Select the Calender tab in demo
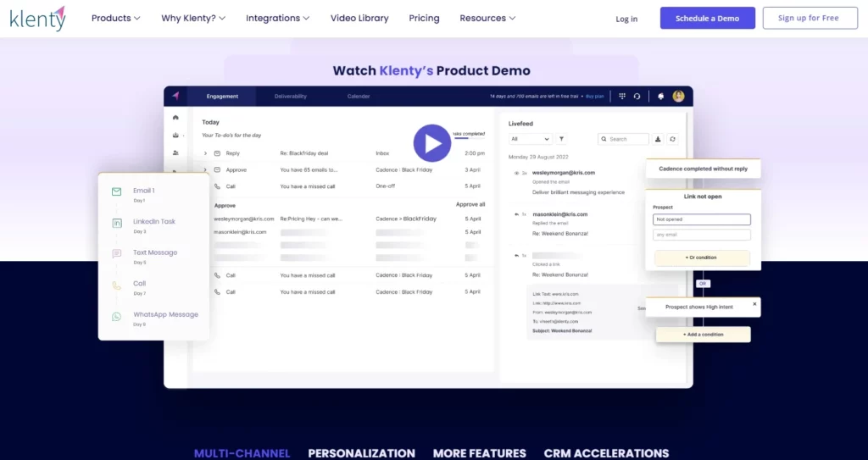The width and height of the screenshot is (868, 460). [x=359, y=97]
